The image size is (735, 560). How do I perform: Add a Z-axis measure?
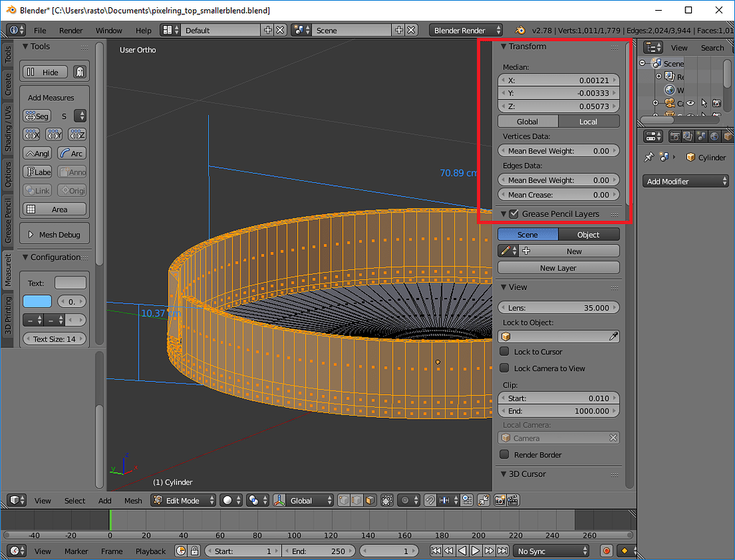pos(77,135)
